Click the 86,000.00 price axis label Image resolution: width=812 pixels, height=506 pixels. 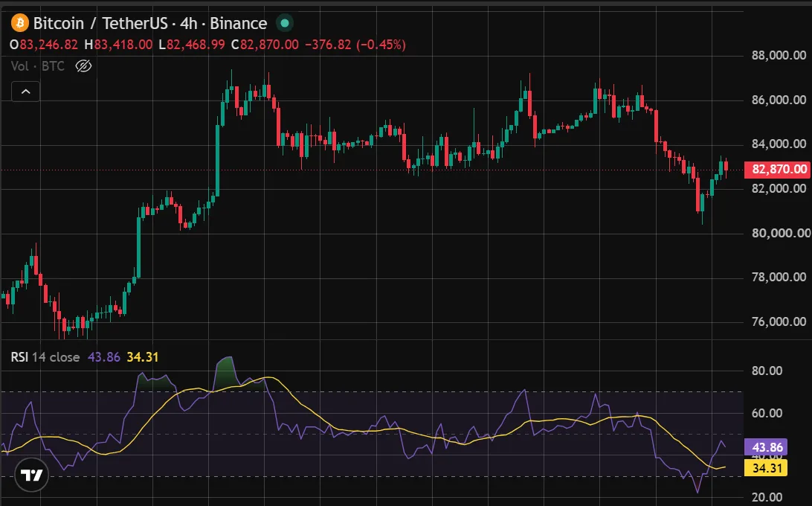(x=779, y=100)
